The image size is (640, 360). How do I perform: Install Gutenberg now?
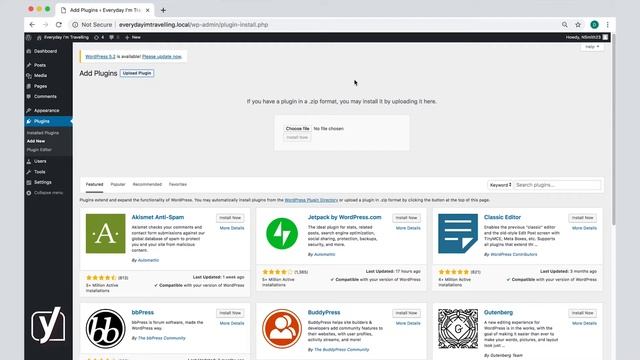[582, 313]
